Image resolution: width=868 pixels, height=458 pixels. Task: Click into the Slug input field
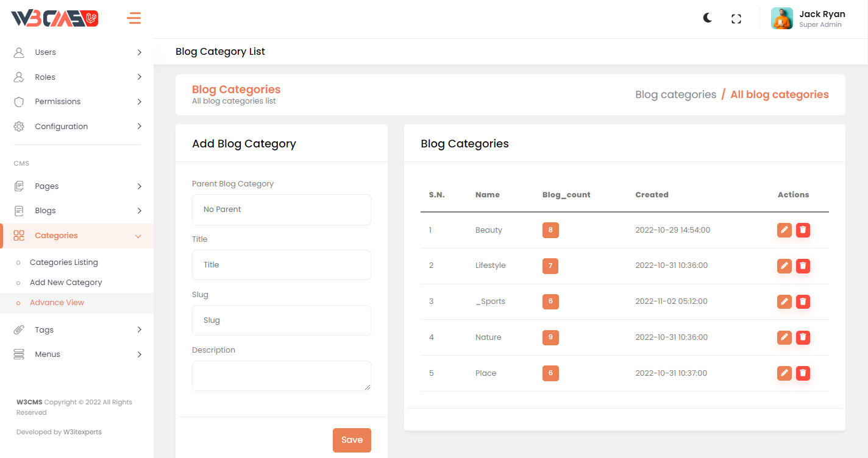click(x=281, y=320)
